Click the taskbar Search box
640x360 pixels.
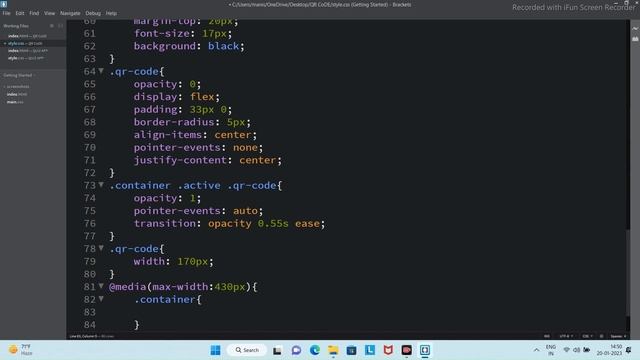click(247, 350)
